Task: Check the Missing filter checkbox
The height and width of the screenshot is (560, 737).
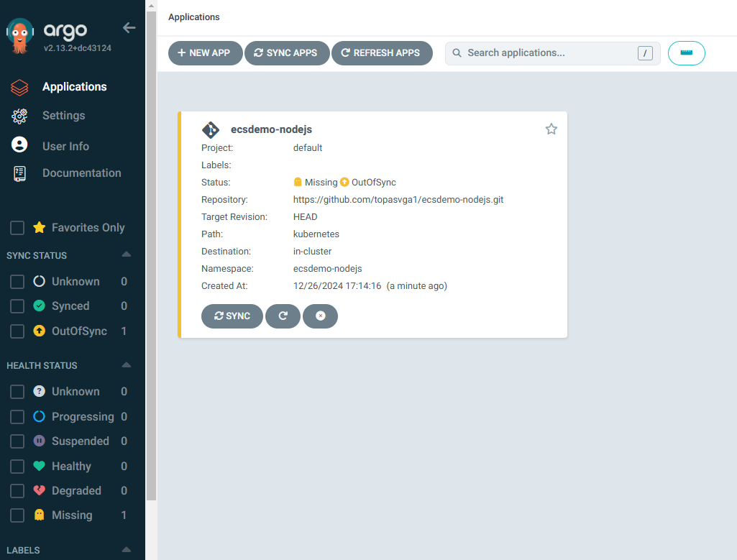Action: click(x=17, y=515)
